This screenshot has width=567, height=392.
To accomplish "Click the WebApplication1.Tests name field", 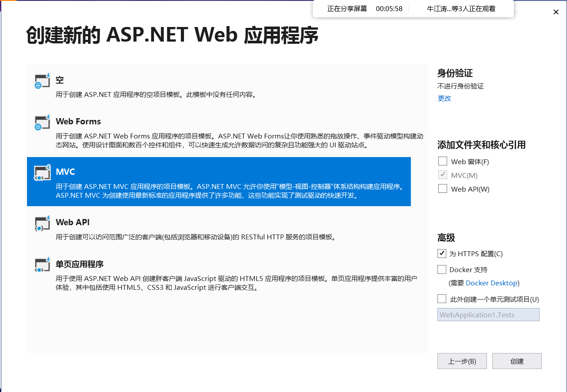I will click(488, 315).
